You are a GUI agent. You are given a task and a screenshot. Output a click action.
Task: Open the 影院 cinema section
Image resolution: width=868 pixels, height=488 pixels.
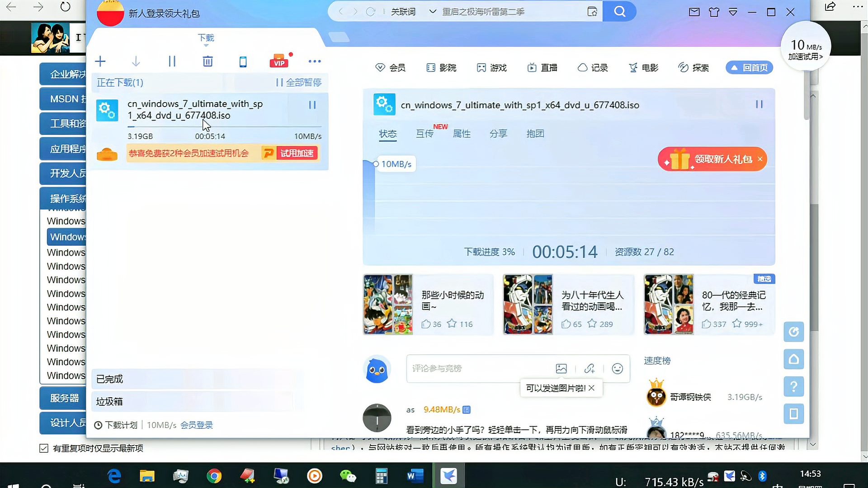(441, 68)
